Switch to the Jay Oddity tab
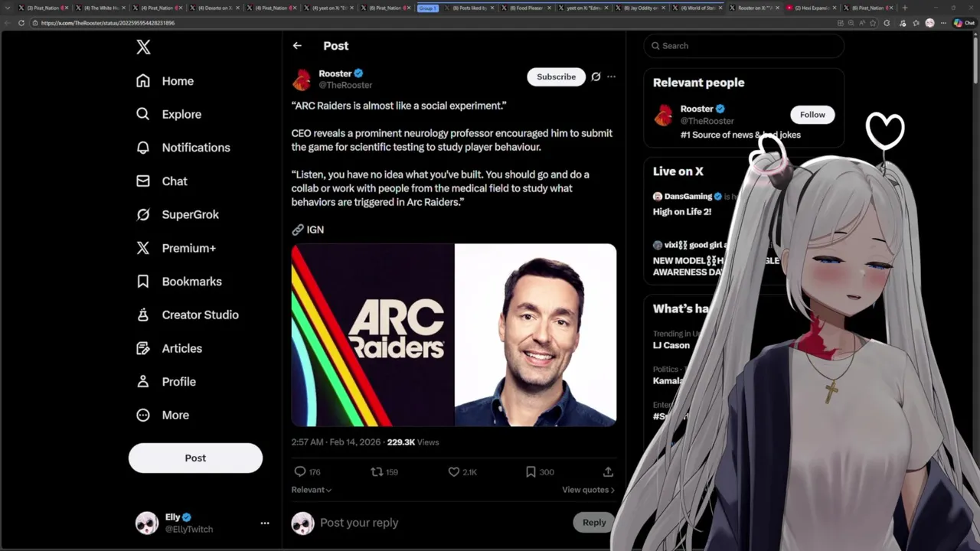Screen dimensions: 980x551 click(x=639, y=8)
